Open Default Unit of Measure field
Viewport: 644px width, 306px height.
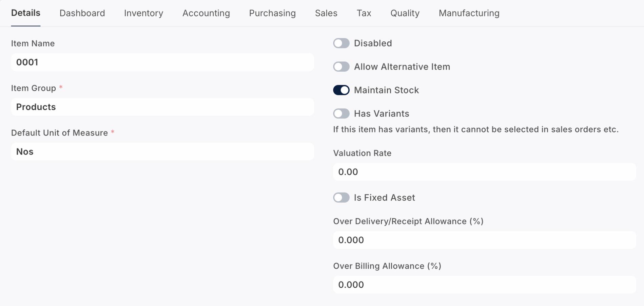(x=162, y=151)
